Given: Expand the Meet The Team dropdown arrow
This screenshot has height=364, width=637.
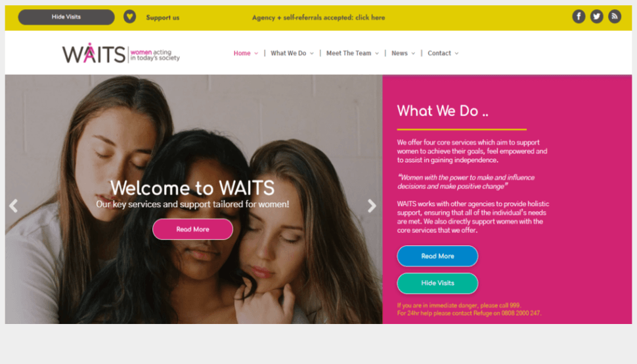Looking at the screenshot, I should [376, 54].
